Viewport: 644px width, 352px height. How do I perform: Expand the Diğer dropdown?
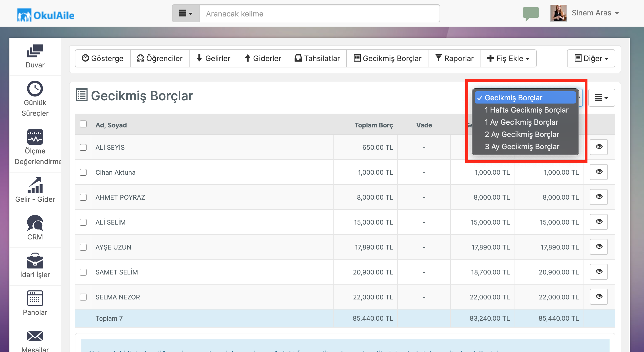point(591,58)
